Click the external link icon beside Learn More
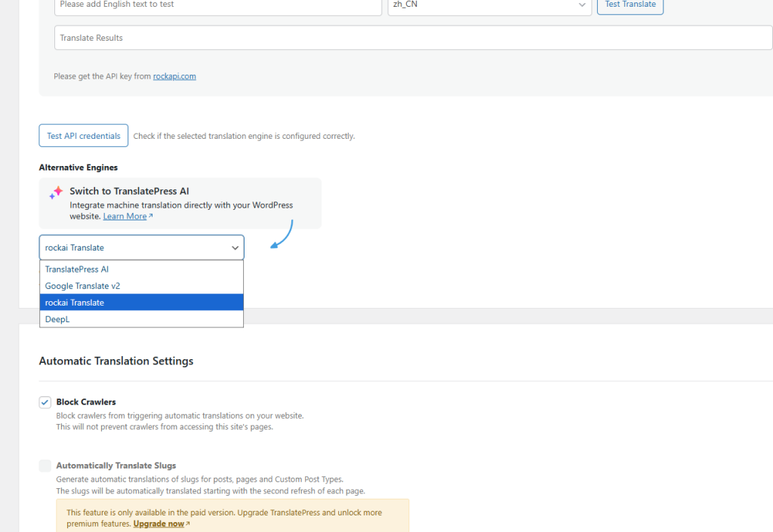This screenshot has width=773, height=532. click(x=151, y=217)
